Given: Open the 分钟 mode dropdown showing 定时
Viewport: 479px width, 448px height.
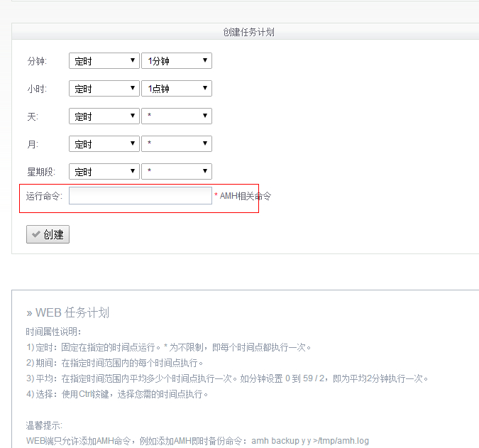Looking at the screenshot, I should 104,61.
